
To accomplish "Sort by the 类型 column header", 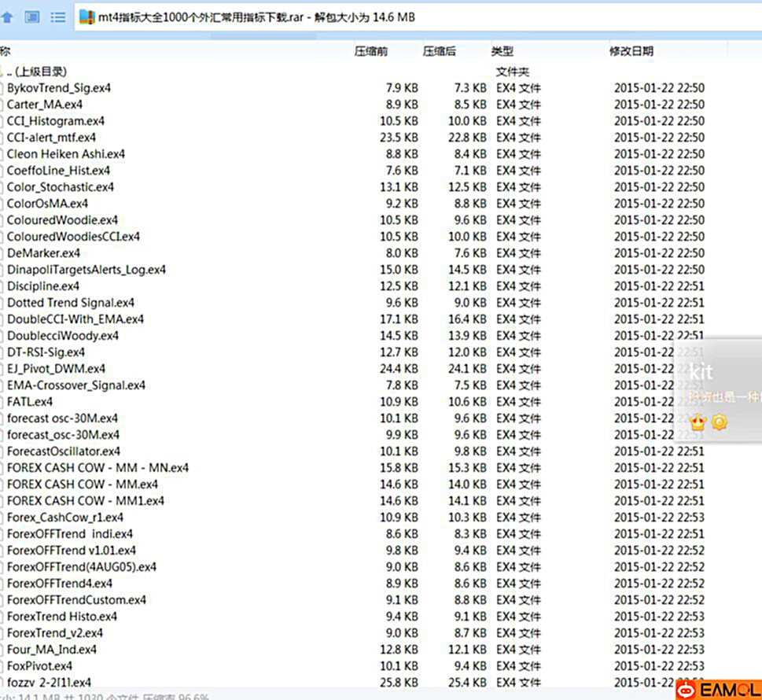I will (502, 51).
